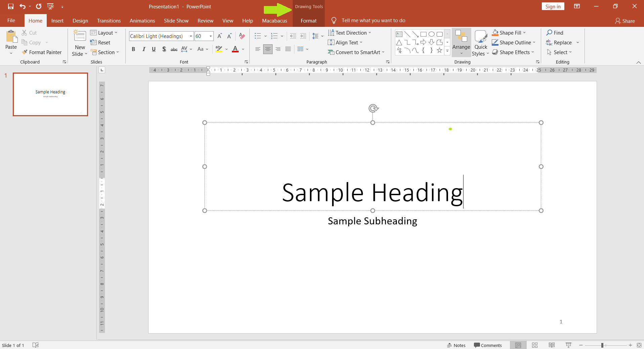Apply Shape Effects to the selection

[513, 52]
